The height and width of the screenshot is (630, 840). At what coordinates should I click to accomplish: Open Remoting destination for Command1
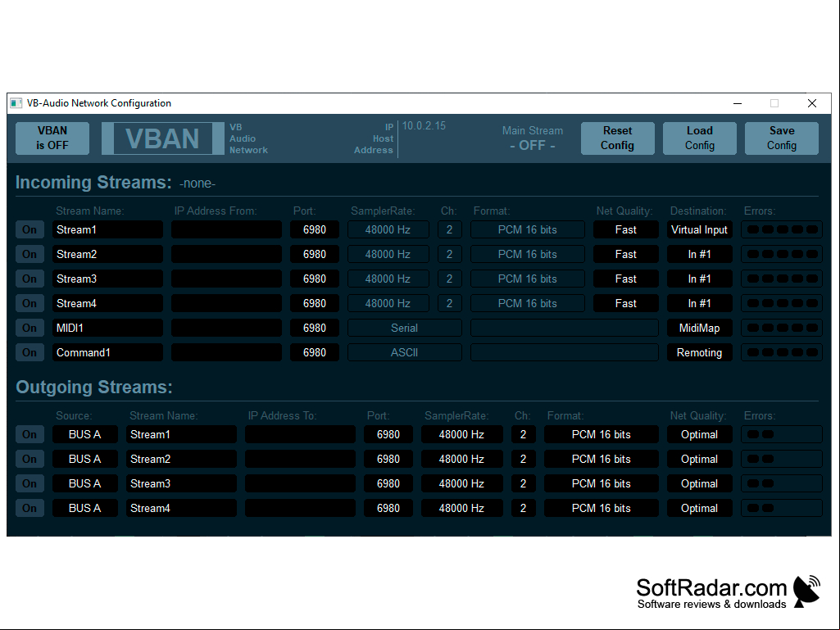point(699,352)
